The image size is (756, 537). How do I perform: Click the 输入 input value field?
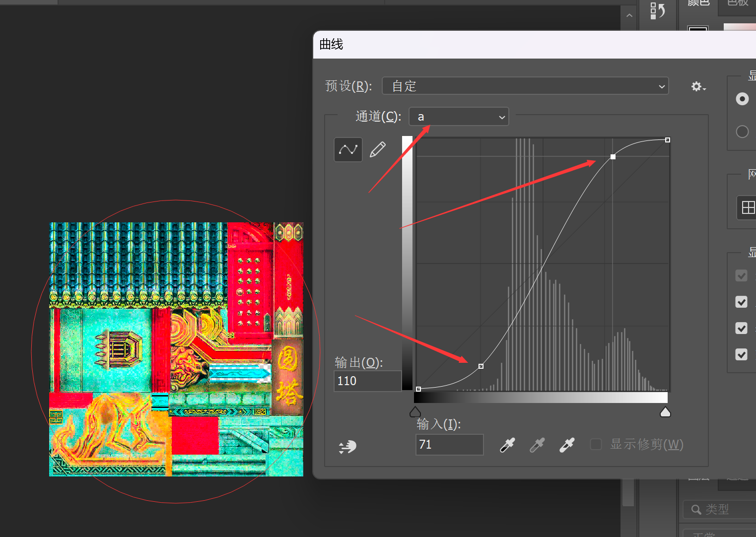449,444
